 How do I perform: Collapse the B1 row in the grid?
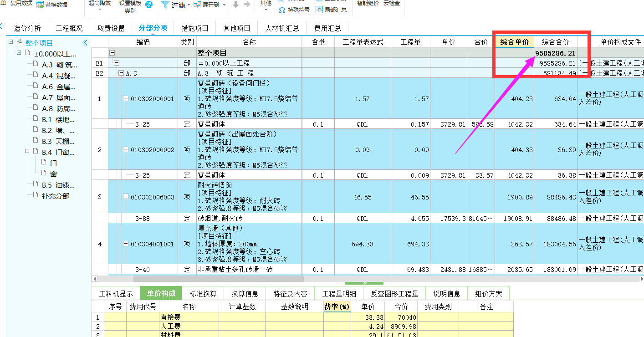tap(117, 63)
